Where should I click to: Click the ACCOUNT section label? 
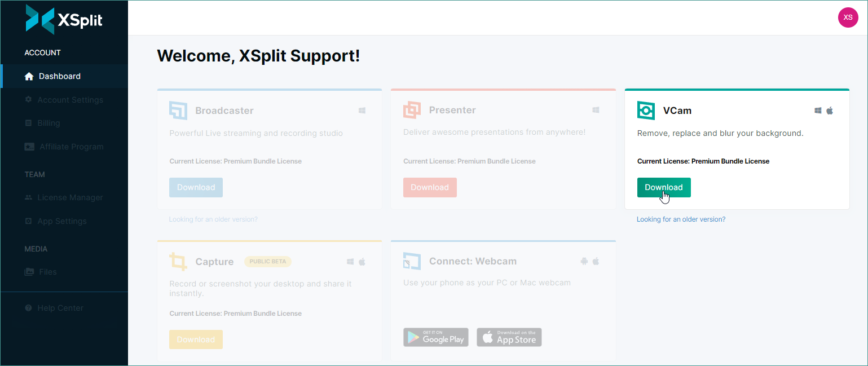pyautogui.click(x=42, y=52)
